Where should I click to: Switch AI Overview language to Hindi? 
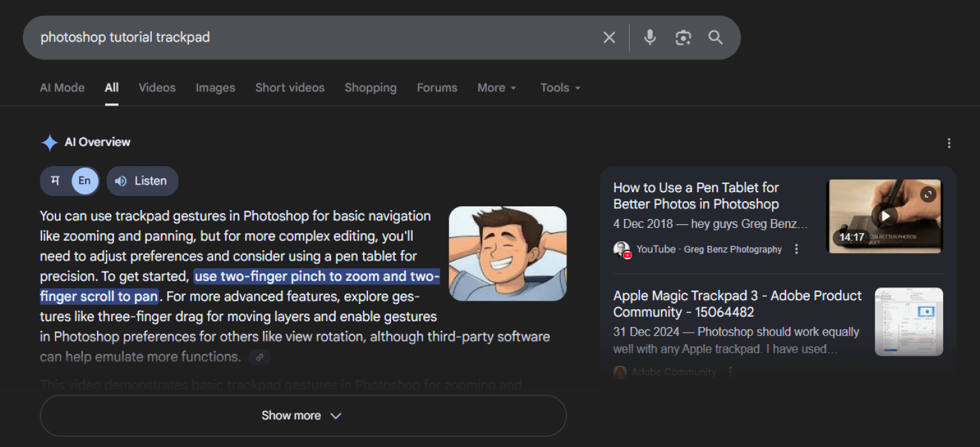(x=56, y=181)
